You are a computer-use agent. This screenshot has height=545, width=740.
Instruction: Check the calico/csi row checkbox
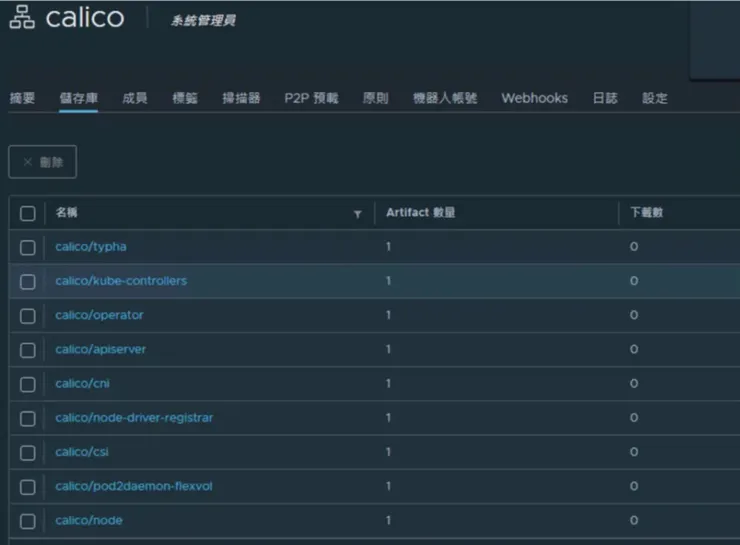point(28,453)
